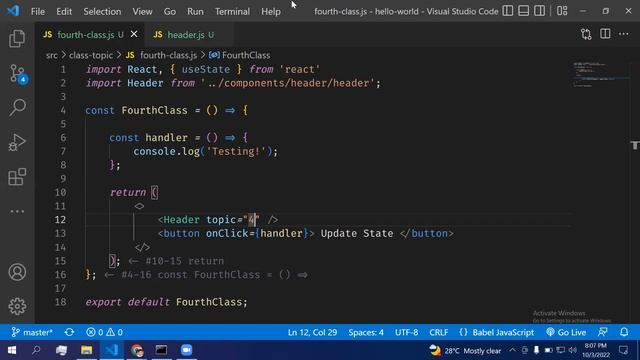The width and height of the screenshot is (640, 360).
Task: Open Zoom from taskbar
Action: click(x=187, y=350)
